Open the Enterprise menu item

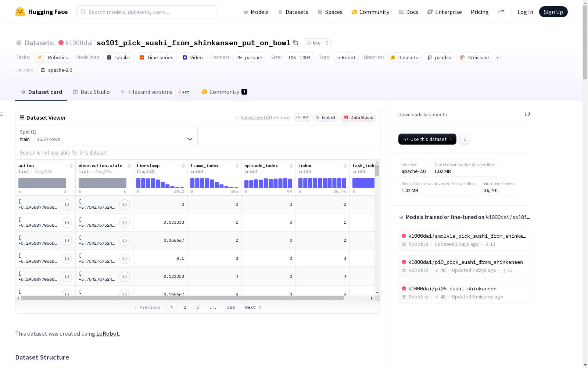pos(444,12)
